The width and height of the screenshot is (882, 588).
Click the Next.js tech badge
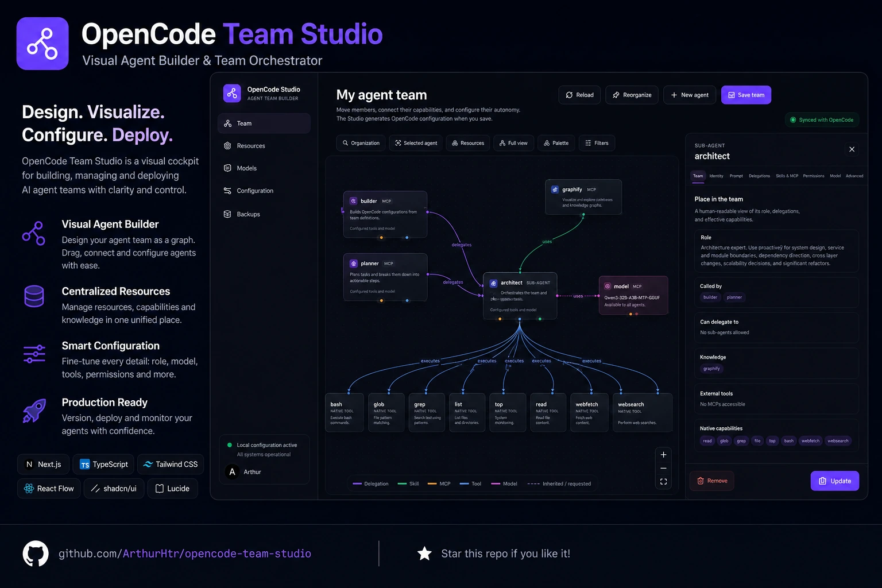pos(44,464)
